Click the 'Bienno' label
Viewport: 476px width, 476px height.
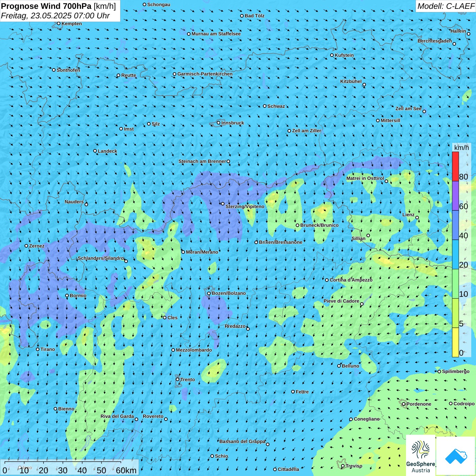(x=66, y=409)
